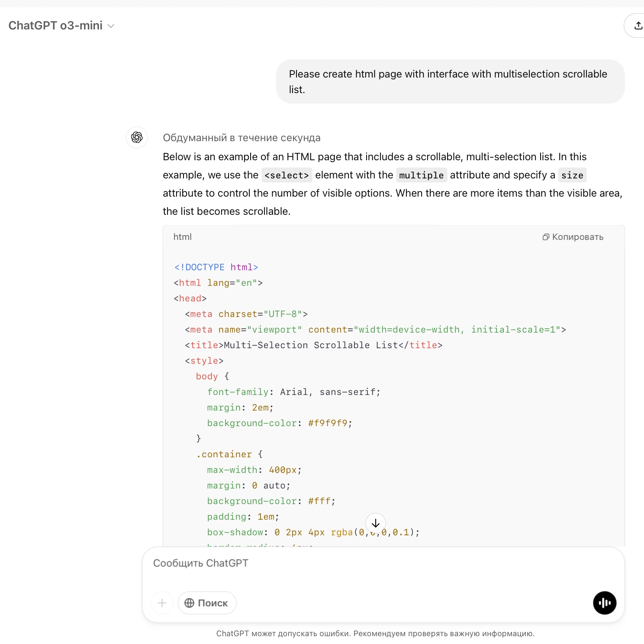This screenshot has width=644, height=644.
Task: Start voice mode with the black waveform button
Action: 604,603
